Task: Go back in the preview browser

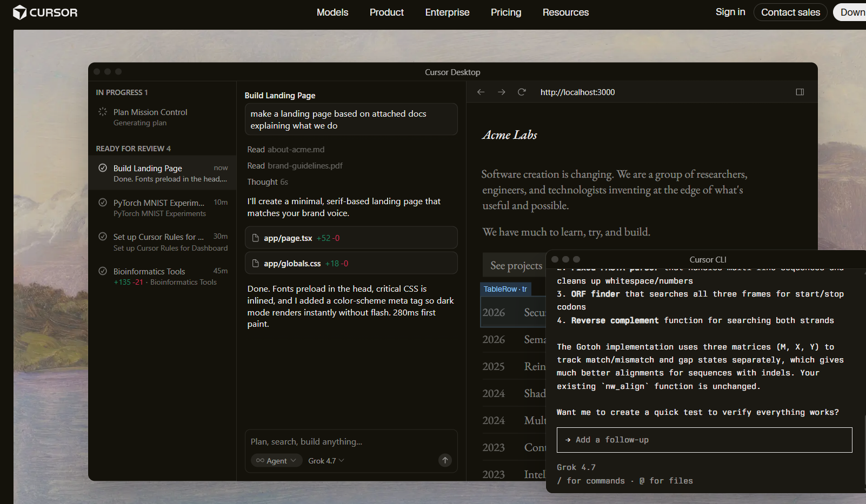Action: [x=481, y=92]
